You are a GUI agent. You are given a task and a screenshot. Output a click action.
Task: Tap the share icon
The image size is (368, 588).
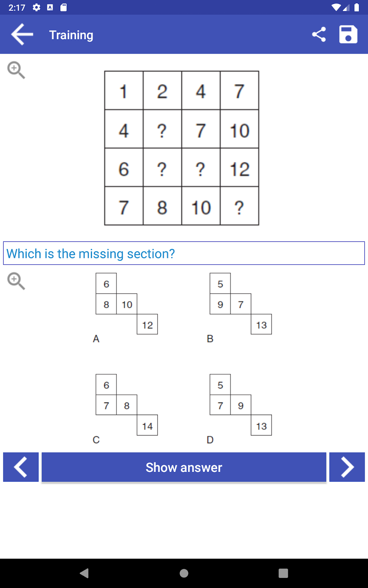click(x=319, y=35)
